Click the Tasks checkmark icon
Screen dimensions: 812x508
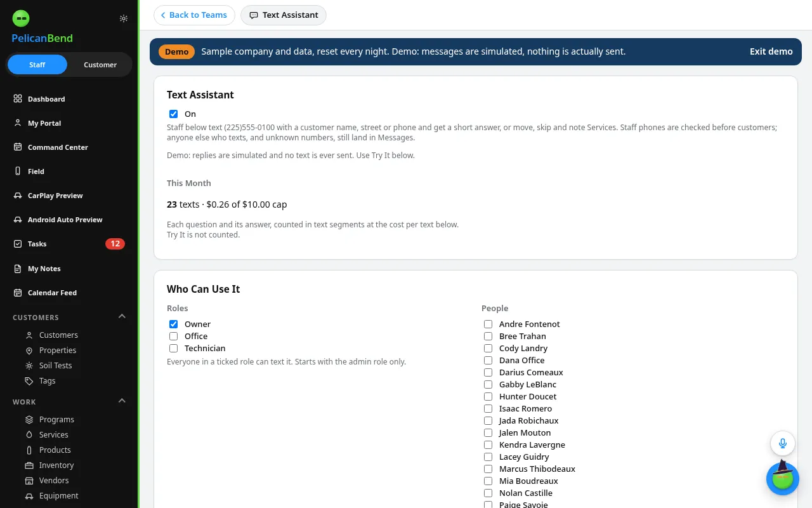(x=18, y=244)
